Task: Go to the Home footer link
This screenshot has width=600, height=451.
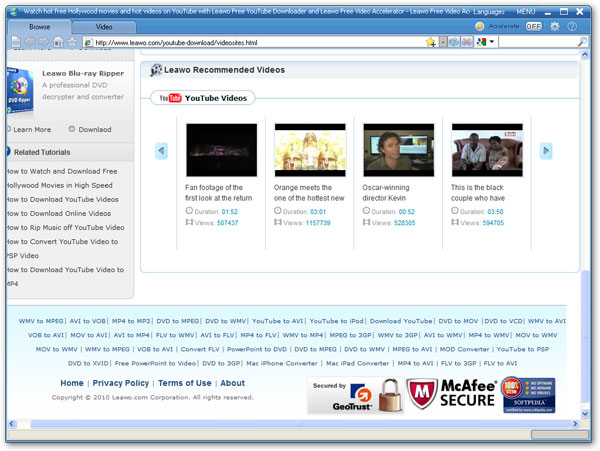Action: coord(72,383)
